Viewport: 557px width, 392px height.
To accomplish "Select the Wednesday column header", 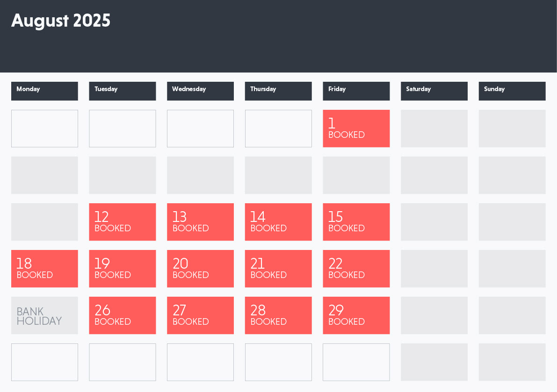I will coord(200,91).
